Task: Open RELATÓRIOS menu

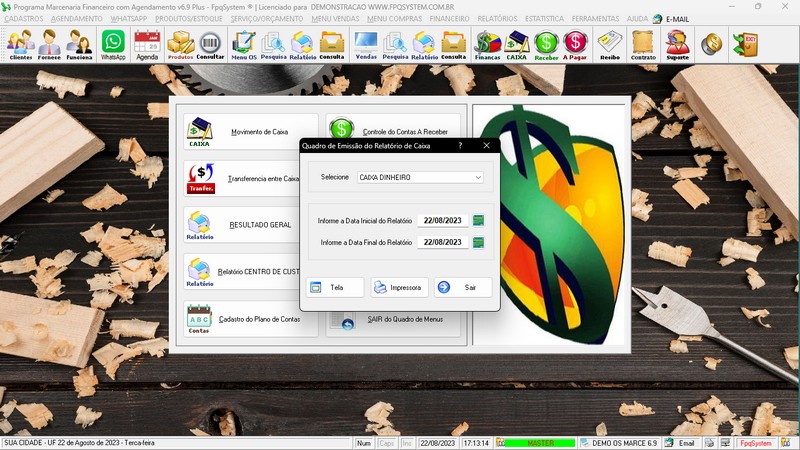Action: (x=497, y=19)
